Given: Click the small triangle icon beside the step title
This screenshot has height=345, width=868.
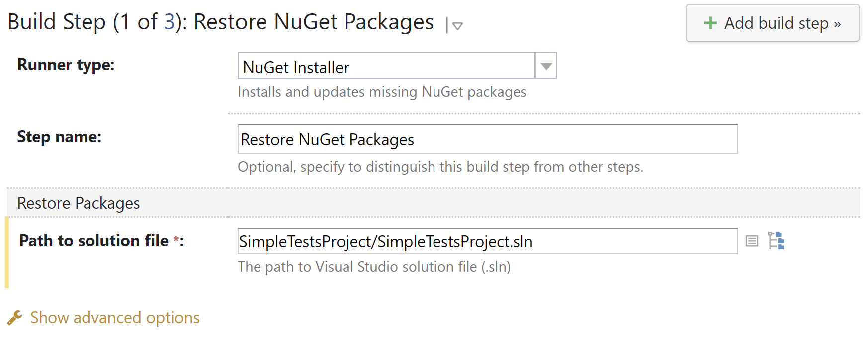Looking at the screenshot, I should [457, 27].
